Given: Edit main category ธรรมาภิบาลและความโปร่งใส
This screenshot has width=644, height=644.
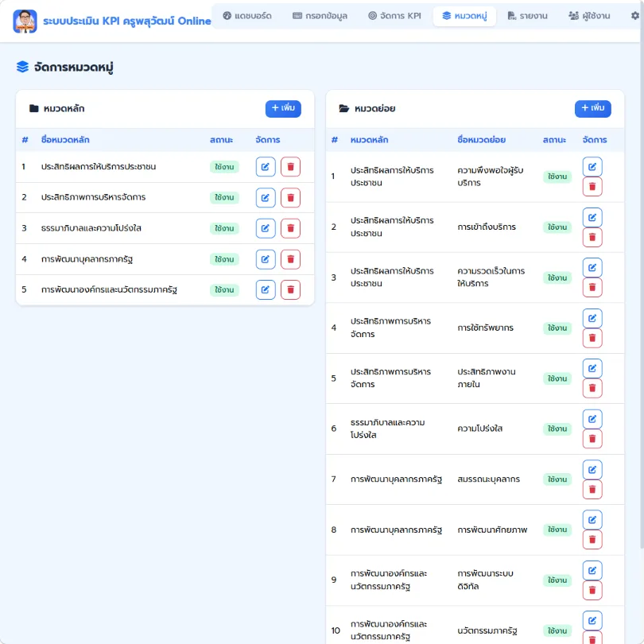Looking at the screenshot, I should pyautogui.click(x=266, y=228).
